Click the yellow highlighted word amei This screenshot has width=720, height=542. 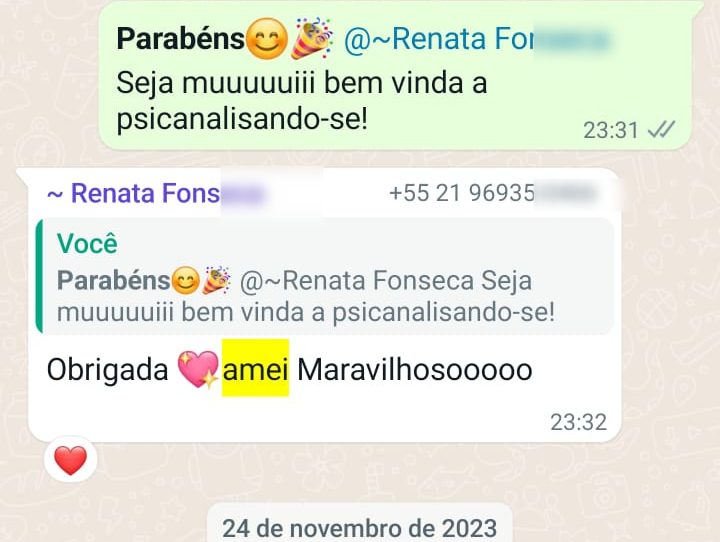tap(255, 368)
